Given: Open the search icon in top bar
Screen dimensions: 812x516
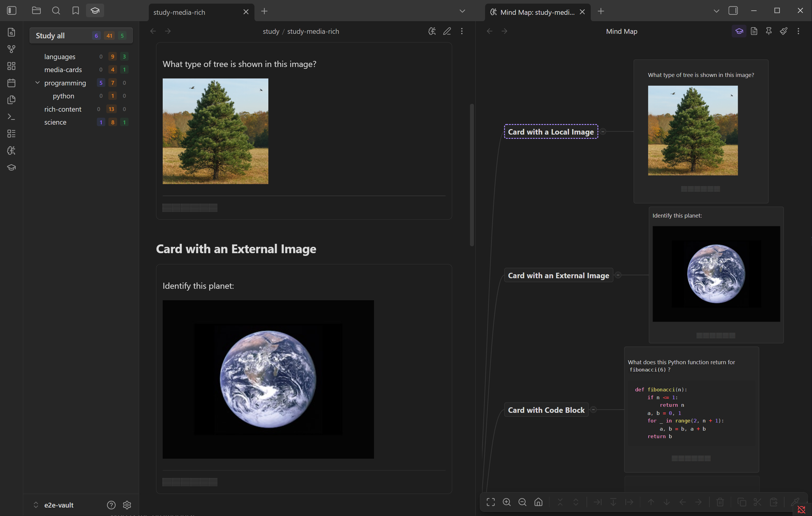Looking at the screenshot, I should click(x=56, y=11).
